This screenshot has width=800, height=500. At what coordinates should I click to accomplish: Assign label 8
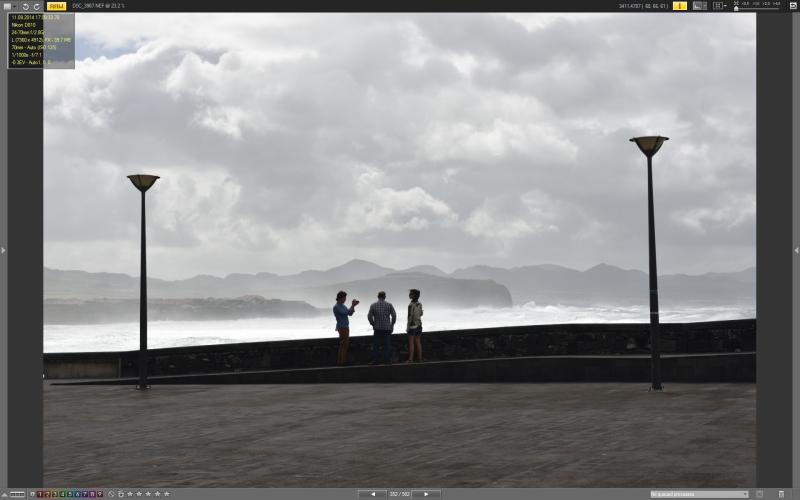[92, 494]
